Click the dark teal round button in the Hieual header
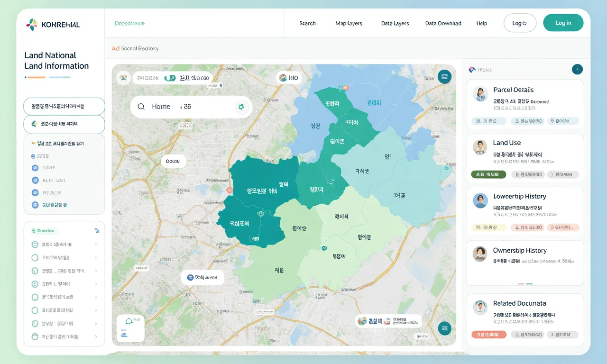Viewport: 607px width, 364px height. [x=577, y=70]
